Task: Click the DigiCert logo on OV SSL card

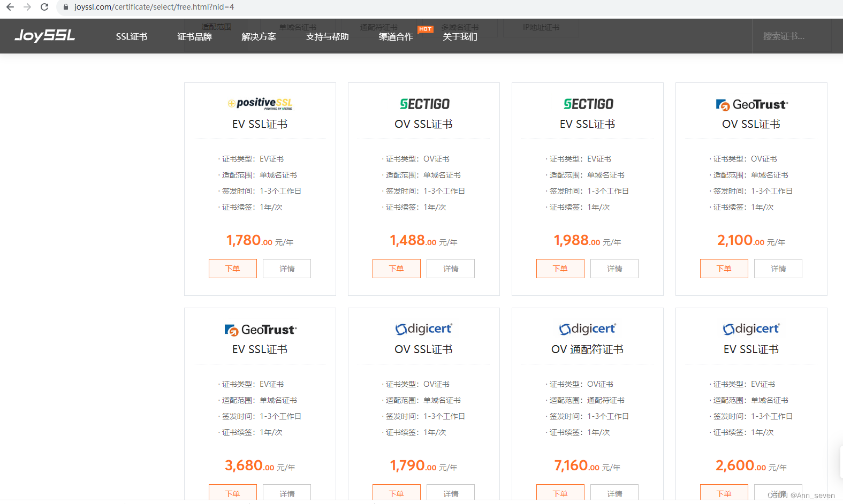Action: coord(424,329)
